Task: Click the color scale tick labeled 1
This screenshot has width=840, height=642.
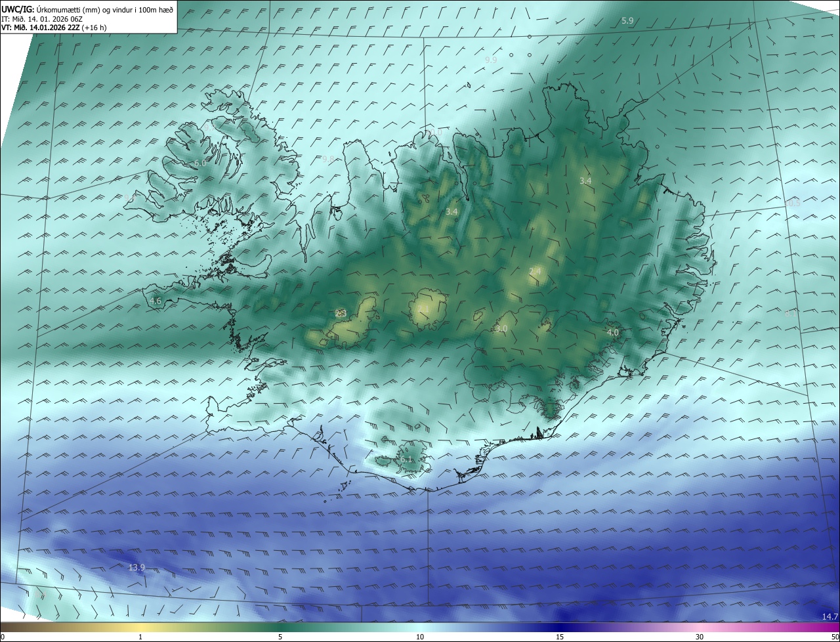Action: pos(140,637)
